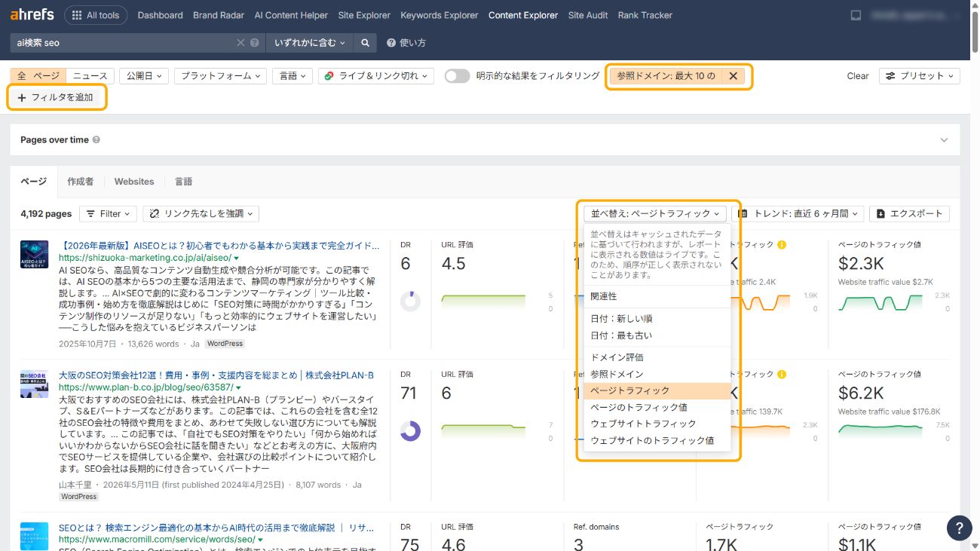Screen dimensions: 980x551
Task: Sort by 参照ドメイン option
Action: [657, 374]
